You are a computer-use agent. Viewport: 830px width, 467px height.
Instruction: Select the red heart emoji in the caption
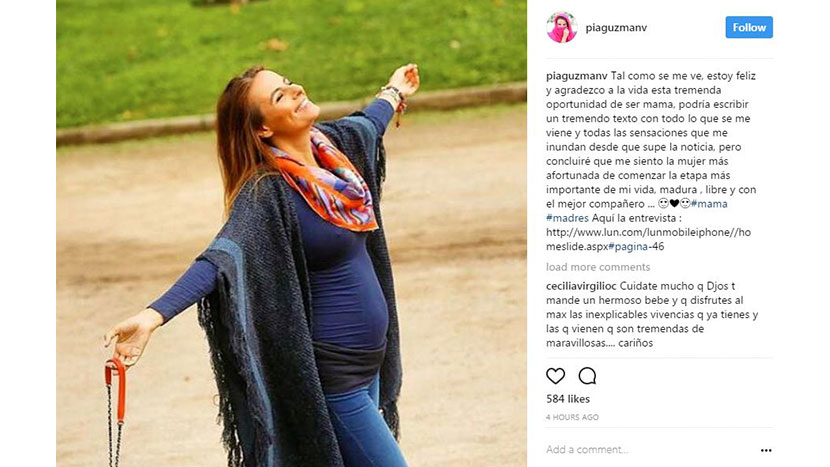(x=674, y=204)
